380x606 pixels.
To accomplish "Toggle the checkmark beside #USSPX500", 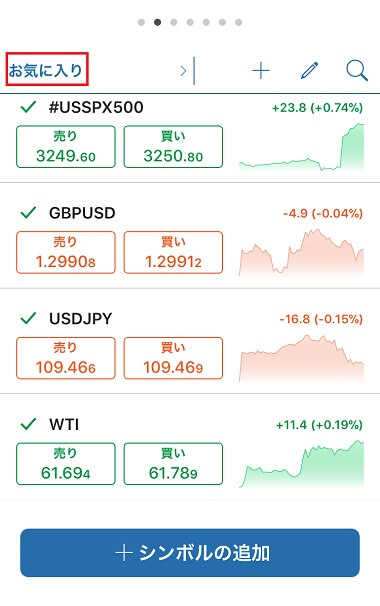I will pos(28,107).
